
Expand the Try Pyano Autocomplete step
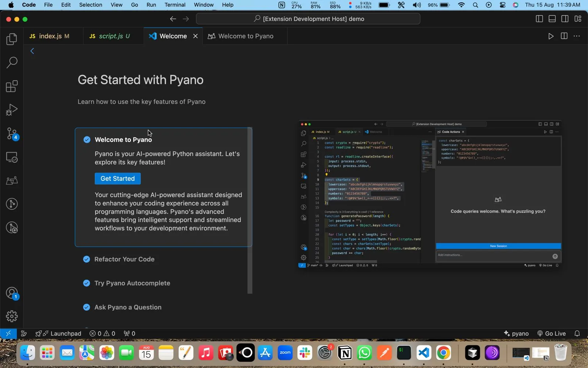(x=132, y=283)
